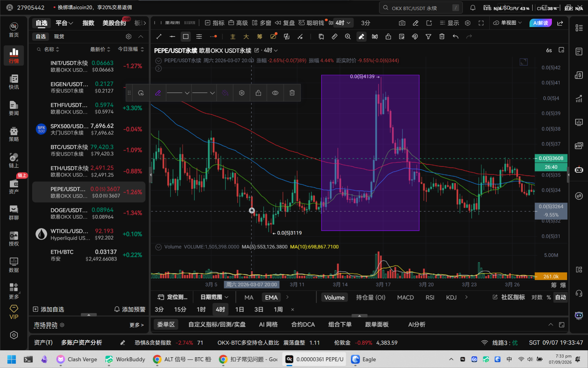Screen dimensions: 588x368
Task: Toggle drawing visibility eye in floating toolbar
Action: (x=275, y=93)
